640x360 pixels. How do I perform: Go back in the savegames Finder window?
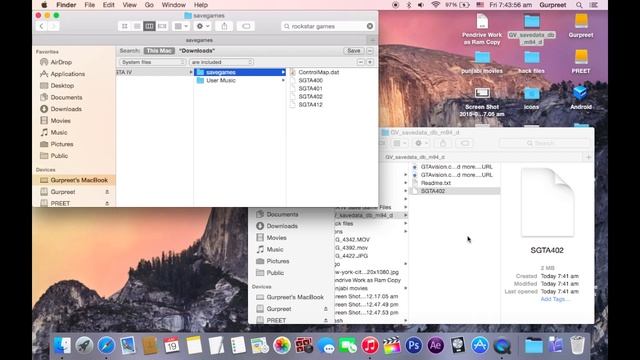click(x=41, y=26)
